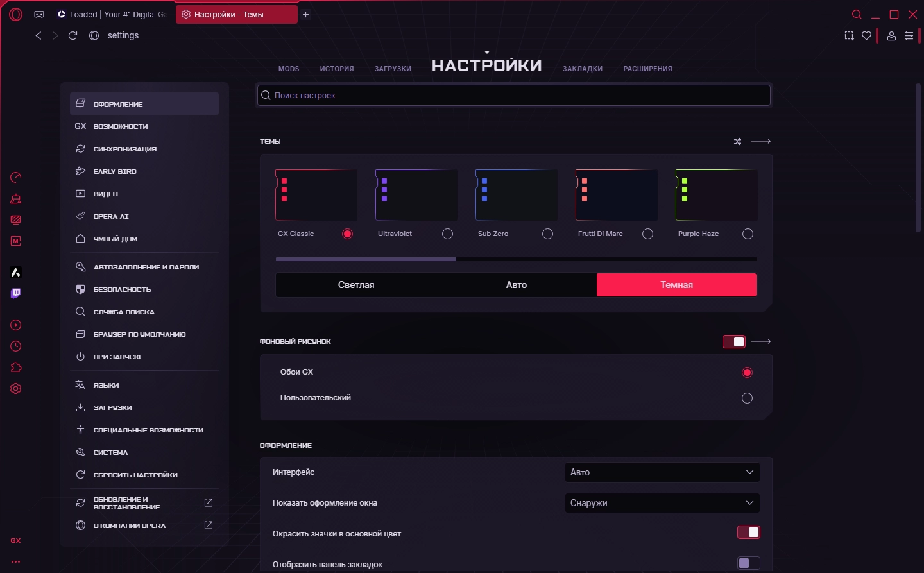
Task: Open the GX Corner gamepad icon
Action: pyautogui.click(x=39, y=14)
